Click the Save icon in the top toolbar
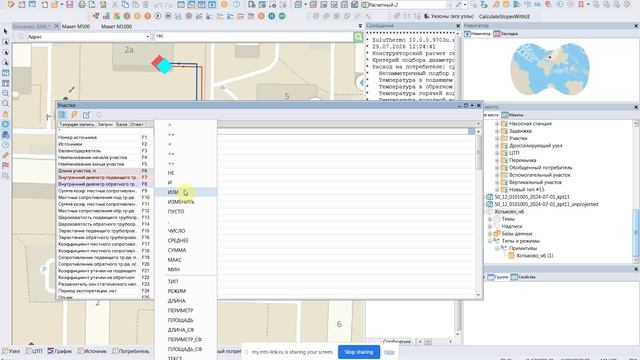 pos(70,4)
